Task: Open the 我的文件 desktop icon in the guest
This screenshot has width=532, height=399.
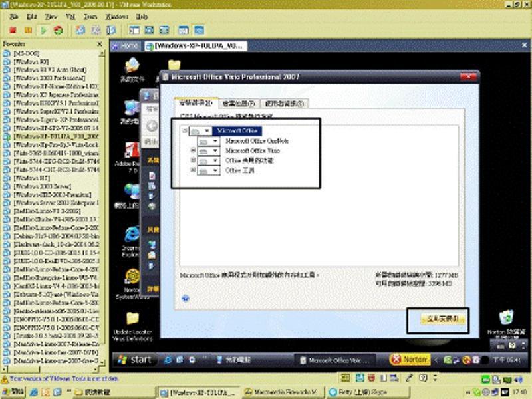Action: tap(132, 70)
